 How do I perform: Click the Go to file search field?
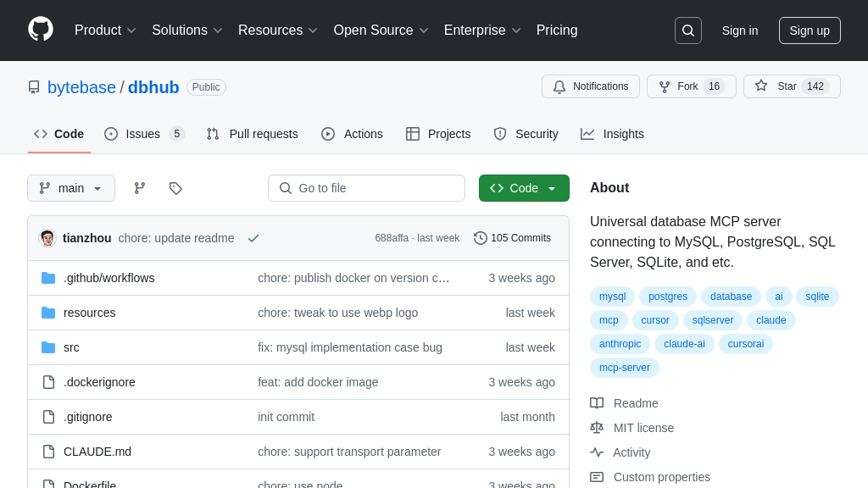(x=366, y=188)
